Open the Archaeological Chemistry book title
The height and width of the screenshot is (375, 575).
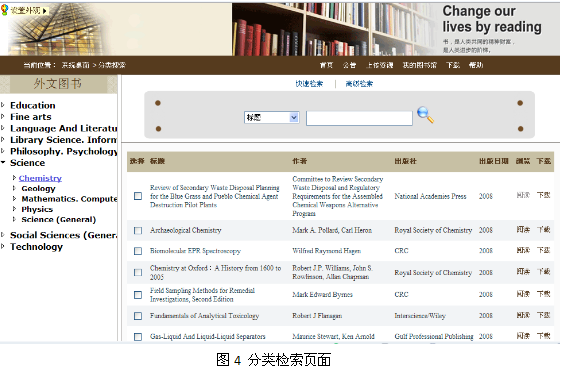pos(186,230)
